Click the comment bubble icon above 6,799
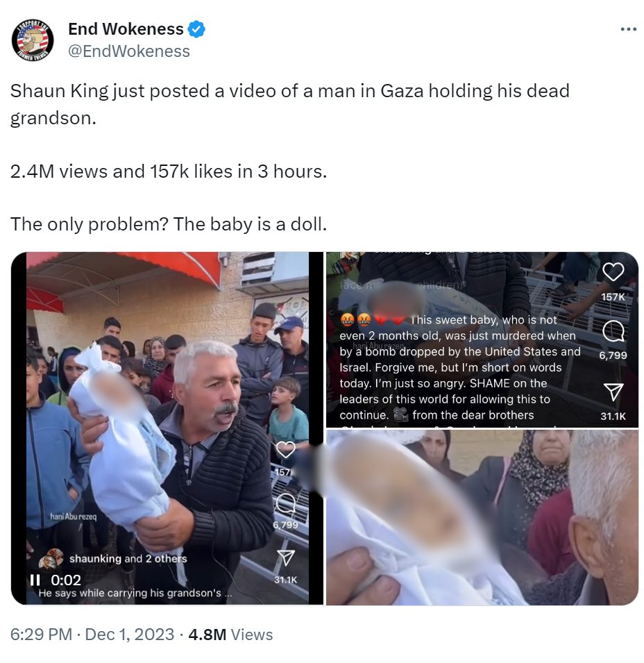Viewport: 644px width, 663px height. tap(613, 331)
